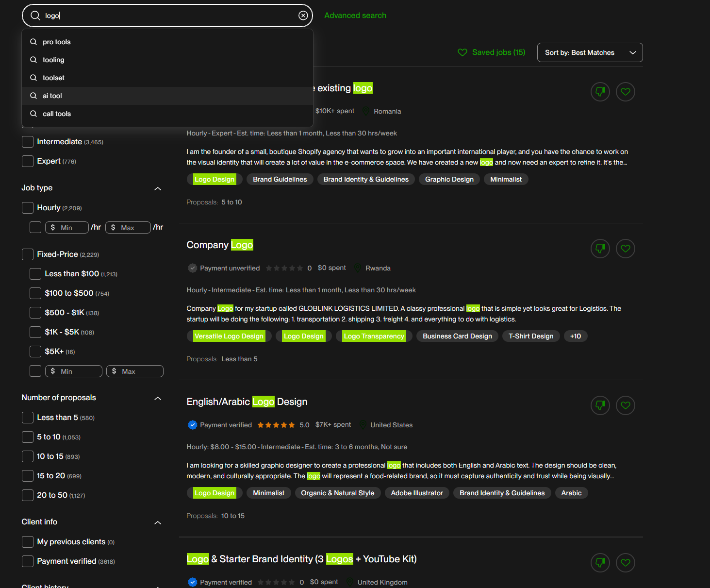The image size is (710, 588).
Task: Clear the search field with X icon
Action: pos(303,16)
